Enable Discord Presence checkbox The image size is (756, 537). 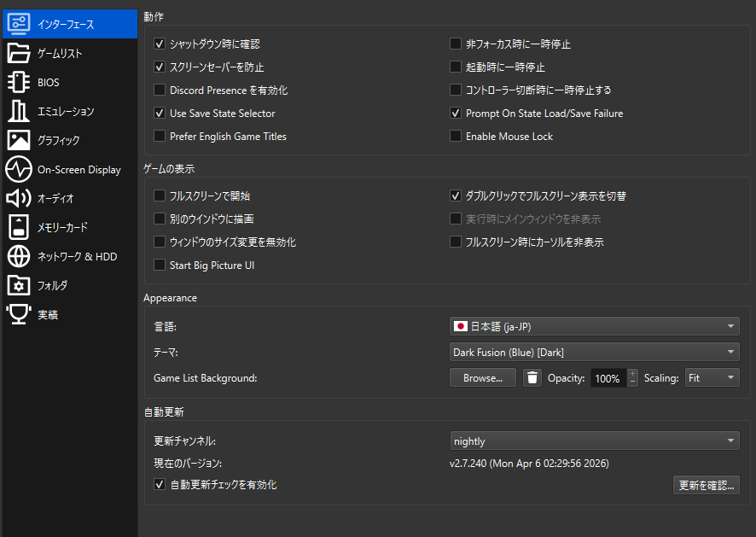coord(160,90)
